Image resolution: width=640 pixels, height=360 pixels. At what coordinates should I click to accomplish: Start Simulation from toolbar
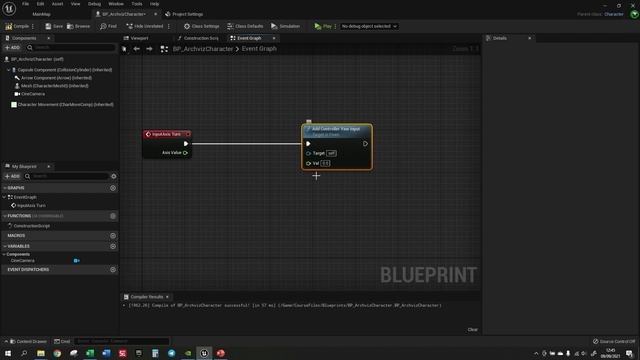point(285,26)
